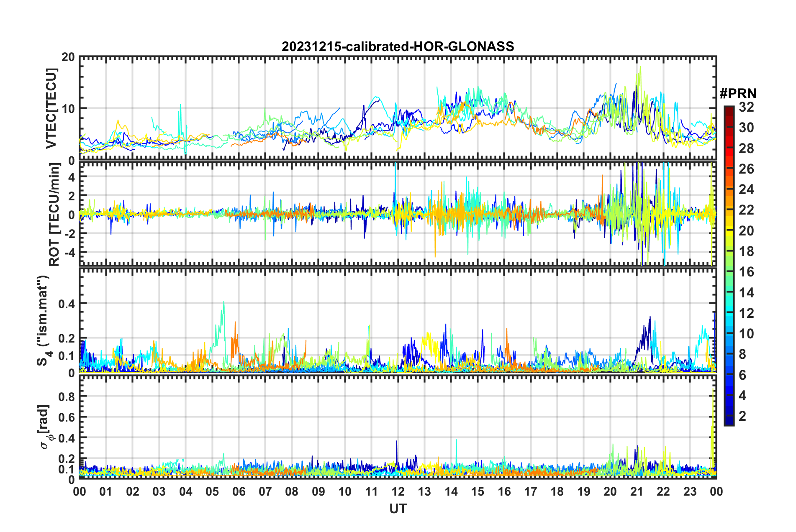Click the PRN jet colorbar
Screen dimensions: 796x532
click(729, 266)
